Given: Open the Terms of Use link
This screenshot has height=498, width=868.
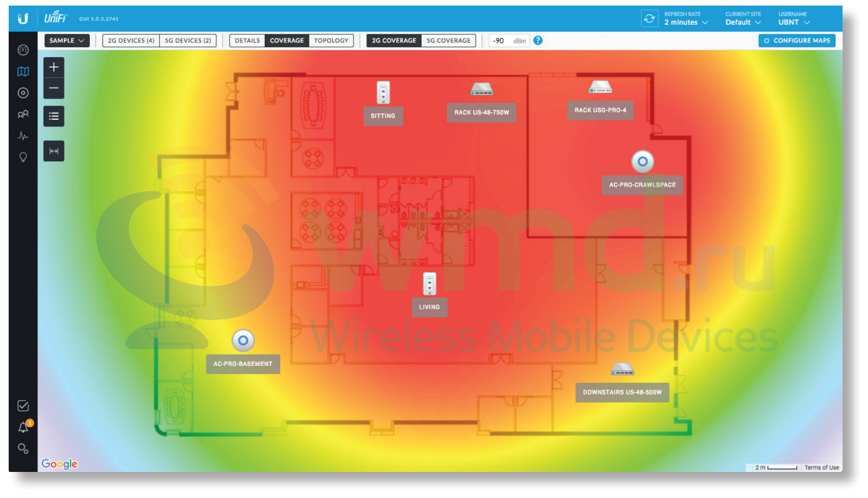Looking at the screenshot, I should pos(821,468).
